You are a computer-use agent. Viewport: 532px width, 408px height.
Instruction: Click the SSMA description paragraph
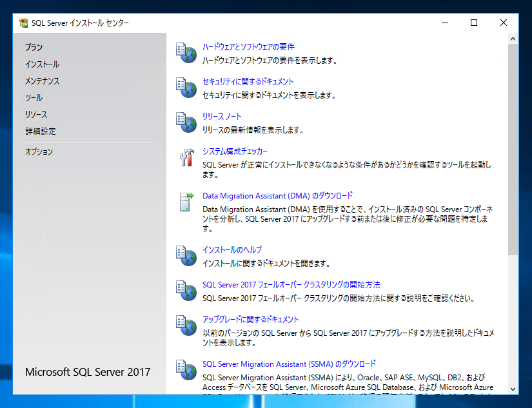tap(348, 385)
